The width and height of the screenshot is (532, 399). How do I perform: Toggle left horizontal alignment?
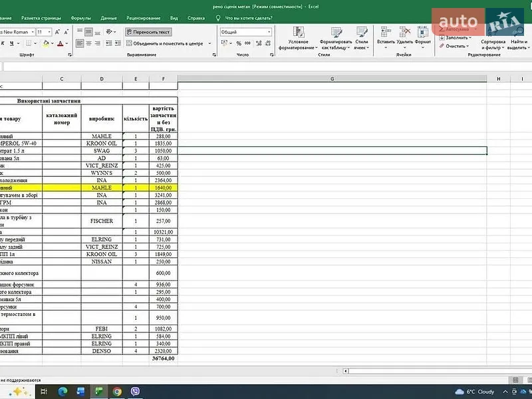[x=80, y=43]
